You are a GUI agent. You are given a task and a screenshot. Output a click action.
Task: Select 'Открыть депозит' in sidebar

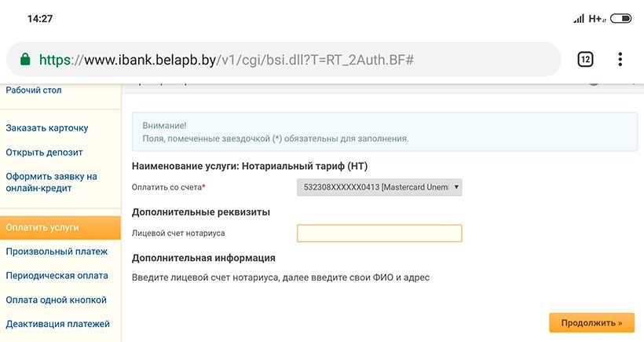tap(44, 152)
